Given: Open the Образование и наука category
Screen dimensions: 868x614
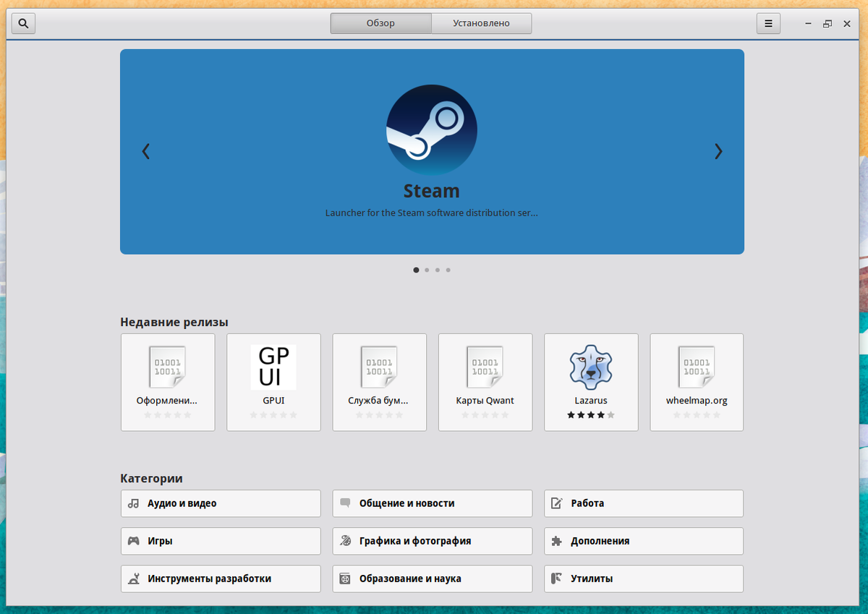Looking at the screenshot, I should coord(433,579).
